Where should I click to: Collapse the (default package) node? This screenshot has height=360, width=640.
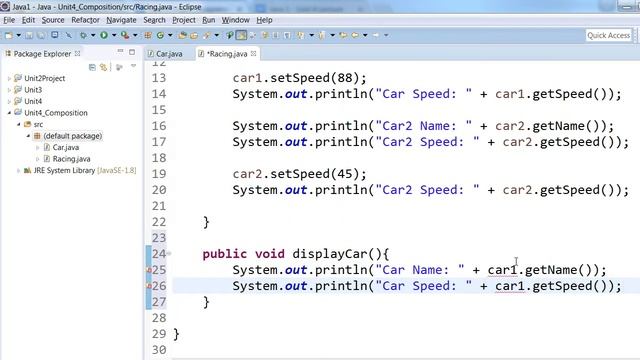tap(28, 136)
